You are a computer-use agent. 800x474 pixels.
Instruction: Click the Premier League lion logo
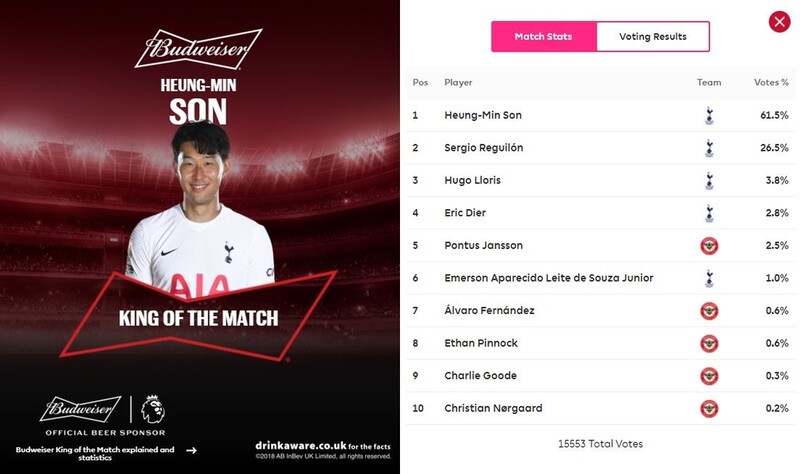point(153,409)
